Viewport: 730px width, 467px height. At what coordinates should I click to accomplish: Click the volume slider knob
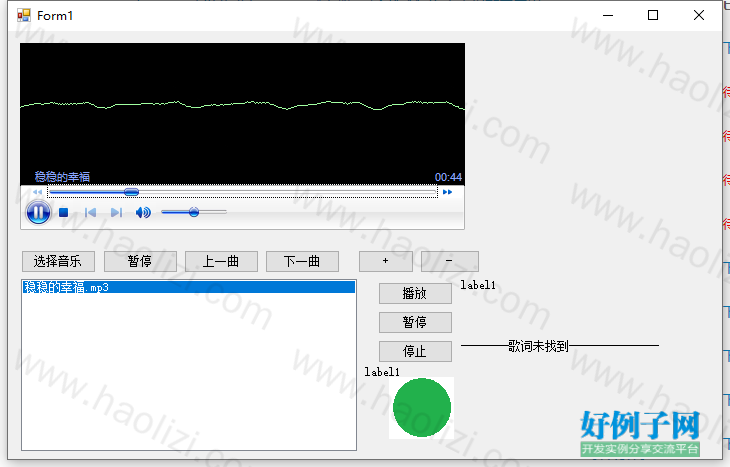194,212
